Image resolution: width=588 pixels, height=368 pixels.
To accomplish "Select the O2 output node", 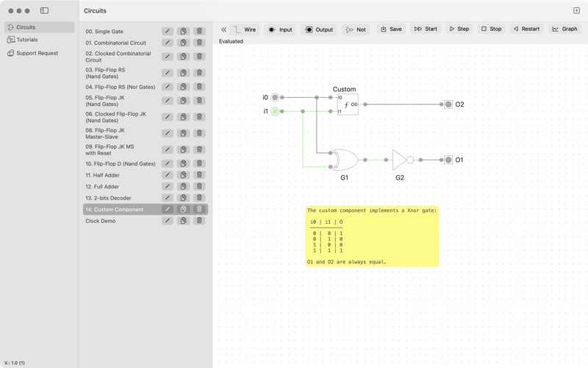I will pyautogui.click(x=448, y=105).
